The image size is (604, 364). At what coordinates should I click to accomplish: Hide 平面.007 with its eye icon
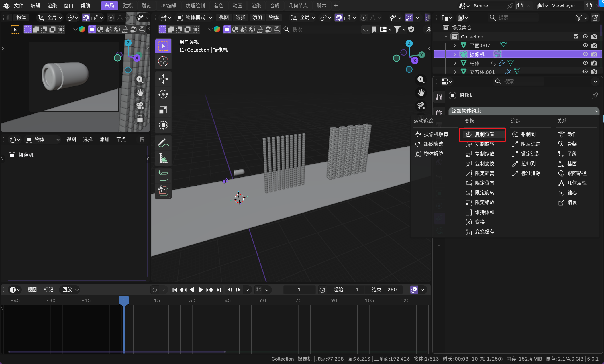[585, 45]
